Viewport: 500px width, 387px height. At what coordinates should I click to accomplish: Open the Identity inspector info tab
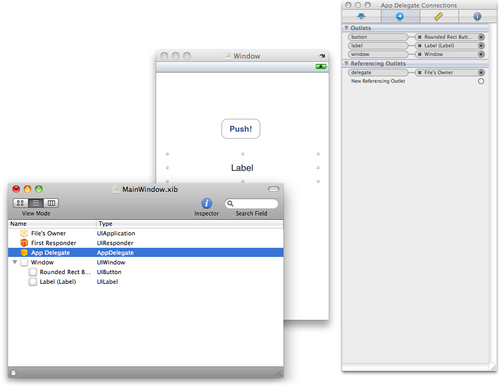477,16
